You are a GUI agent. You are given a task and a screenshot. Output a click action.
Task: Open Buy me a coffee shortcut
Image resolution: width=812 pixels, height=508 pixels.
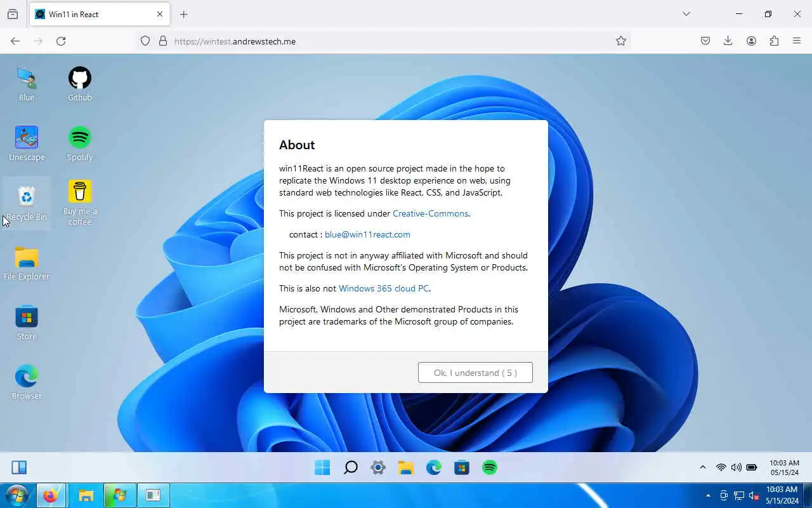80,203
